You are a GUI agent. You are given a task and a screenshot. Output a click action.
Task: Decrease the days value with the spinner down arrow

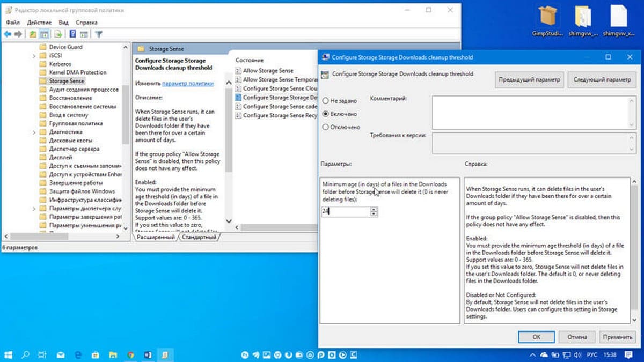374,214
